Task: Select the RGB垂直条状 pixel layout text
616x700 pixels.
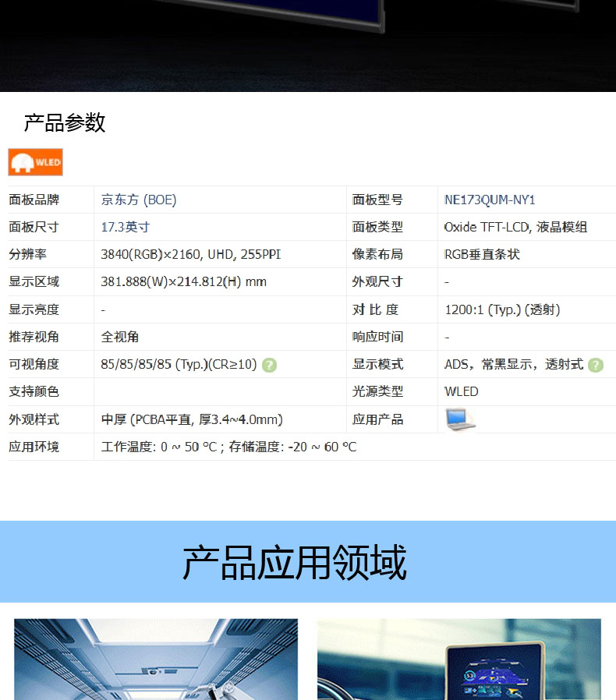Action: (482, 254)
